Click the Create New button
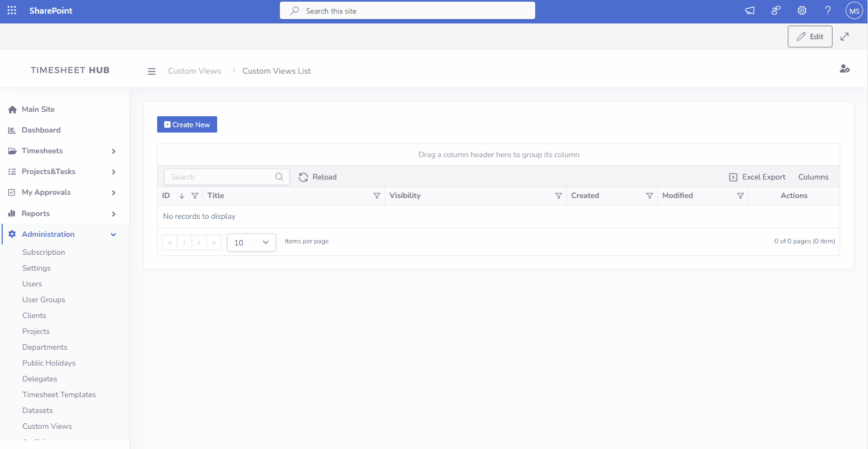This screenshot has width=868, height=449. click(x=187, y=124)
